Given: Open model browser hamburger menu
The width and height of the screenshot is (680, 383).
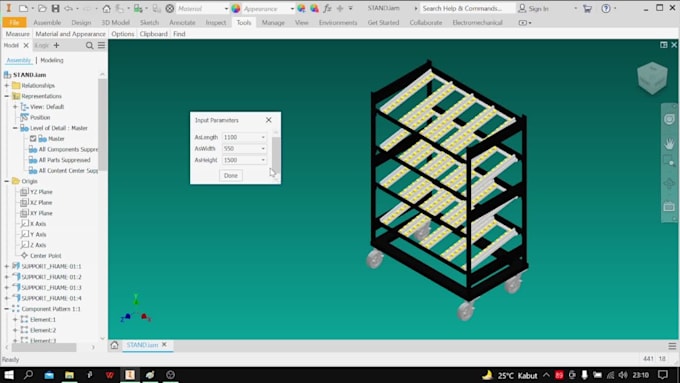Looking at the screenshot, I should pos(101,45).
